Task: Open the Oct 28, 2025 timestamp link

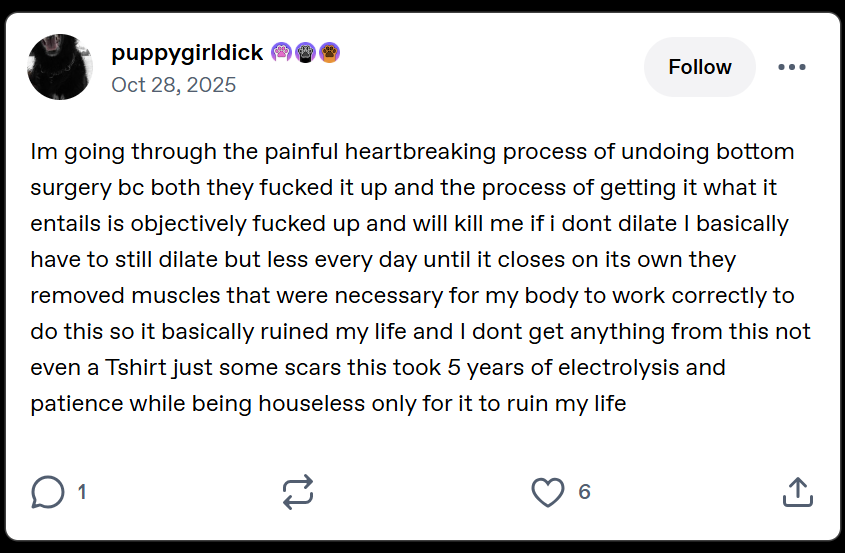Action: coord(174,85)
